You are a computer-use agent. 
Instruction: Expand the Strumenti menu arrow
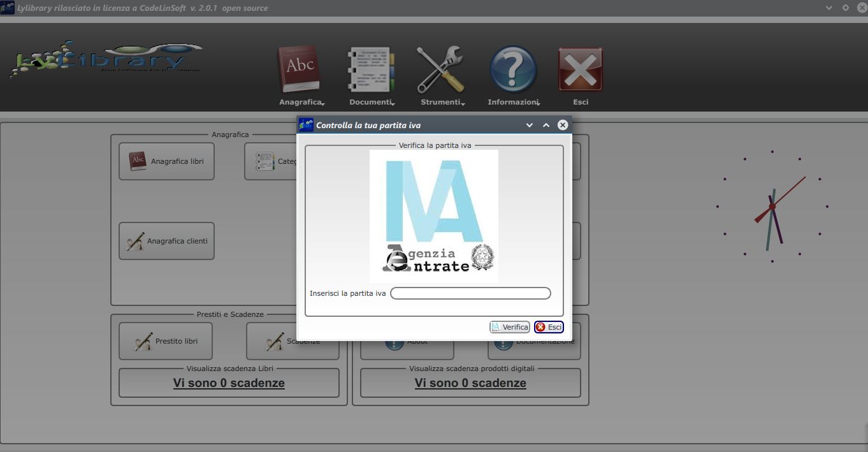point(463,104)
